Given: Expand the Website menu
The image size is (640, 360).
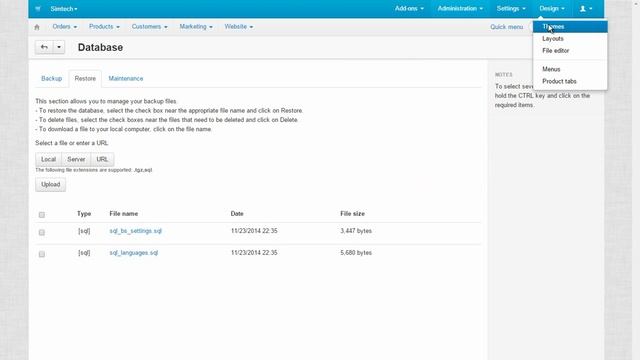Looking at the screenshot, I should (x=239, y=27).
